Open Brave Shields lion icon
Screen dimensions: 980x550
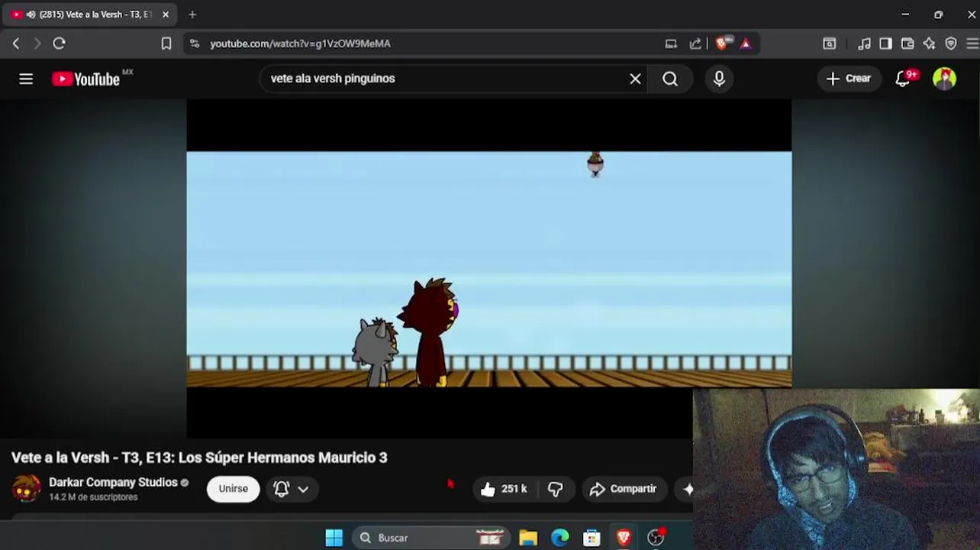(x=722, y=44)
